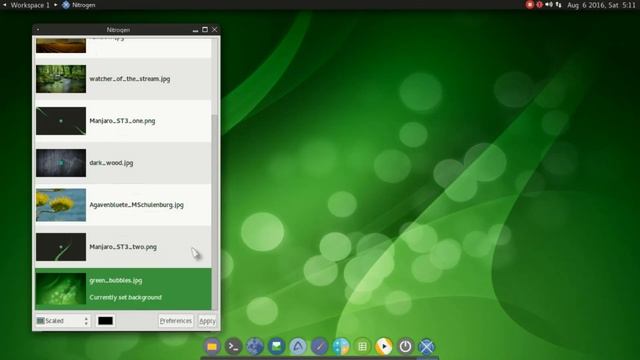Select Agavenbluete_MSchulenburg.jpg thumbnail image
Screen dimensions: 640x360
click(61, 205)
